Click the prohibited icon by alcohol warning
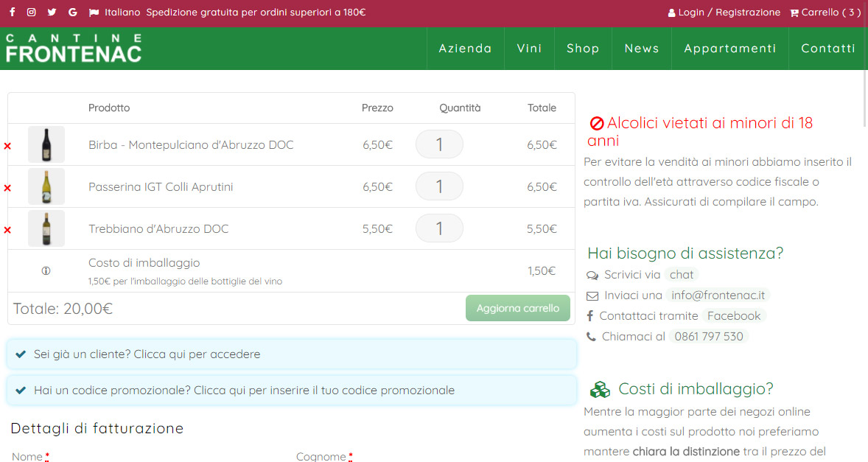 click(x=597, y=123)
